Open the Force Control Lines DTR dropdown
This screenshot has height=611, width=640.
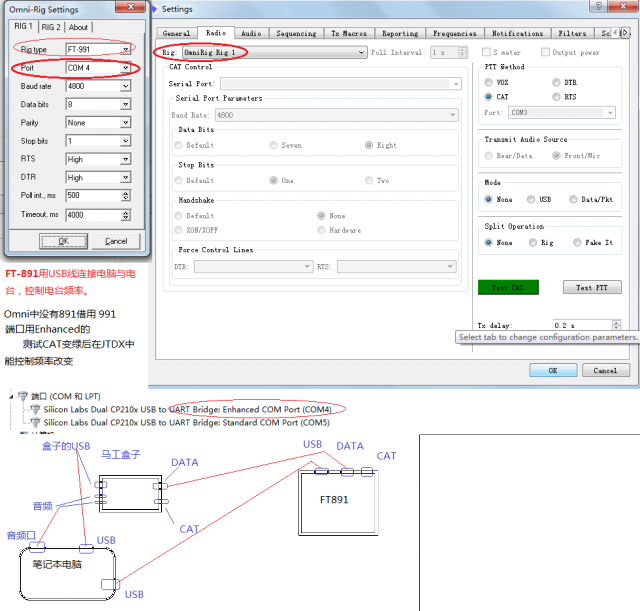tap(253, 267)
